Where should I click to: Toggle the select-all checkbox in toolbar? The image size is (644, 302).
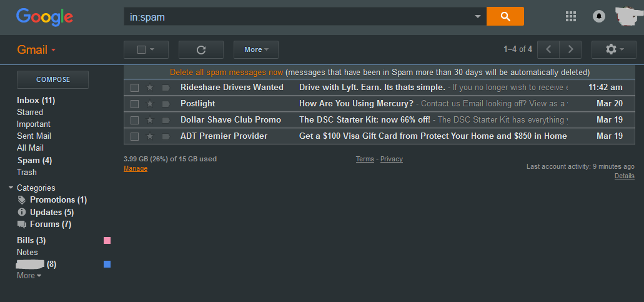point(141,50)
